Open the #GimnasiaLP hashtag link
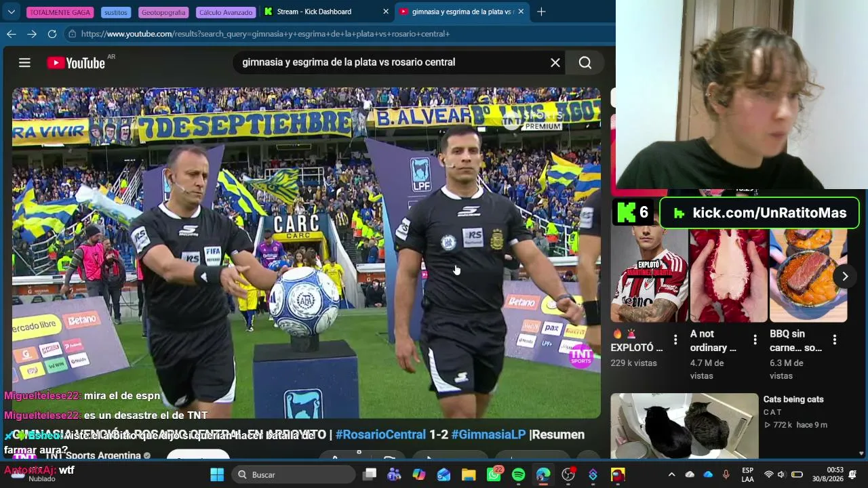868x488 pixels. [488, 434]
